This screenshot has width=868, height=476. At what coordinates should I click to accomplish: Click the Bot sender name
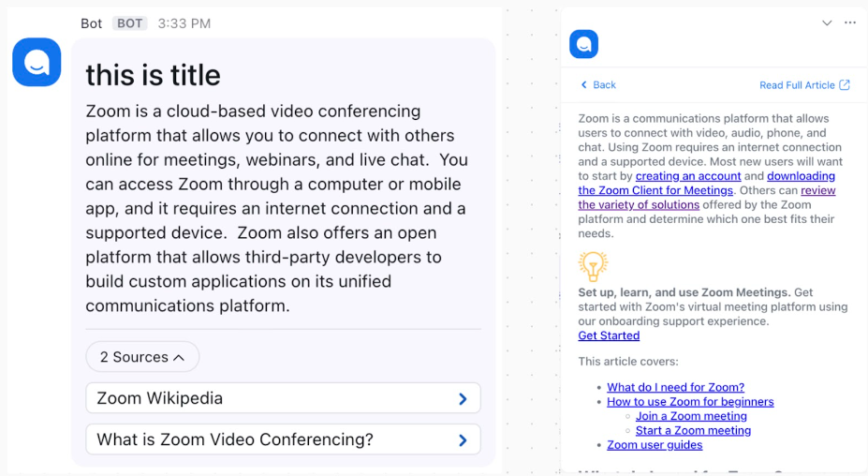pos(92,23)
